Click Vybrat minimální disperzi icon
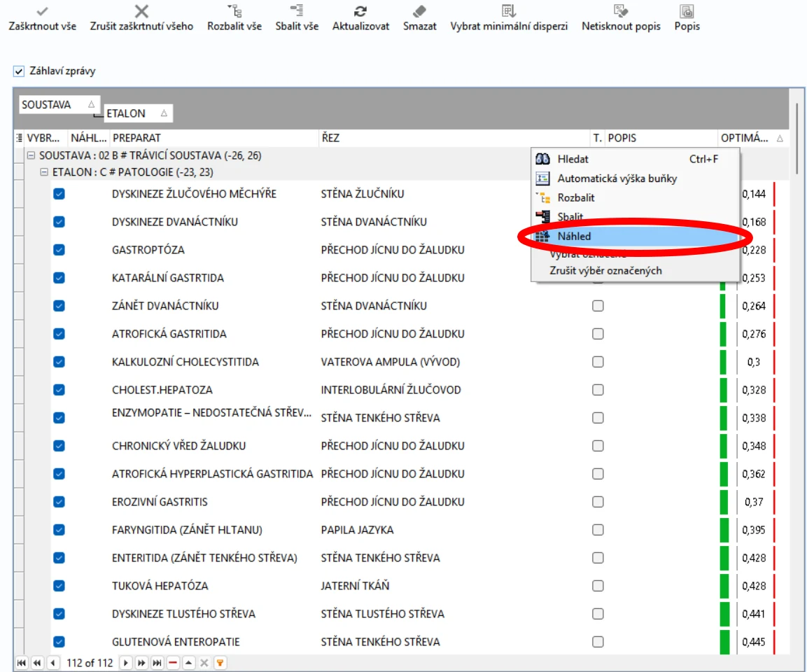The height and width of the screenshot is (672, 807). tap(509, 10)
